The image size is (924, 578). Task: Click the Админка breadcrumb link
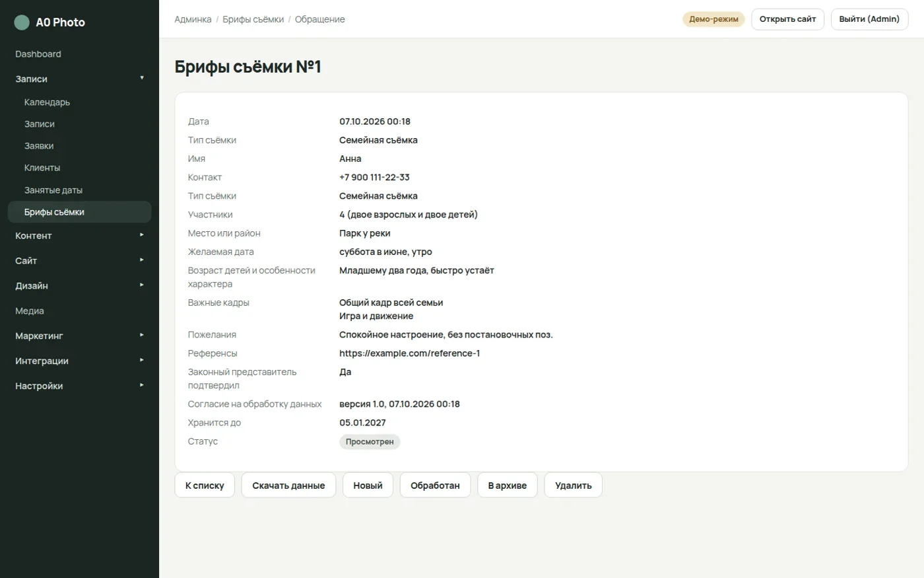[x=193, y=19]
